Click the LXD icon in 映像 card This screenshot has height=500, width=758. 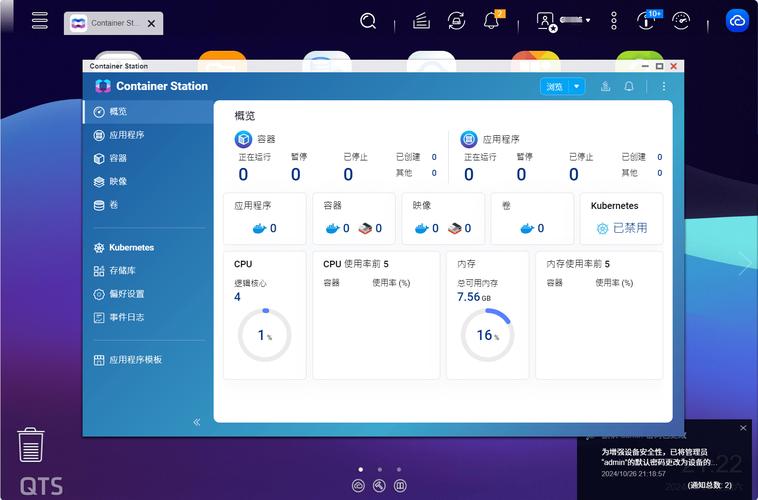[x=454, y=228]
